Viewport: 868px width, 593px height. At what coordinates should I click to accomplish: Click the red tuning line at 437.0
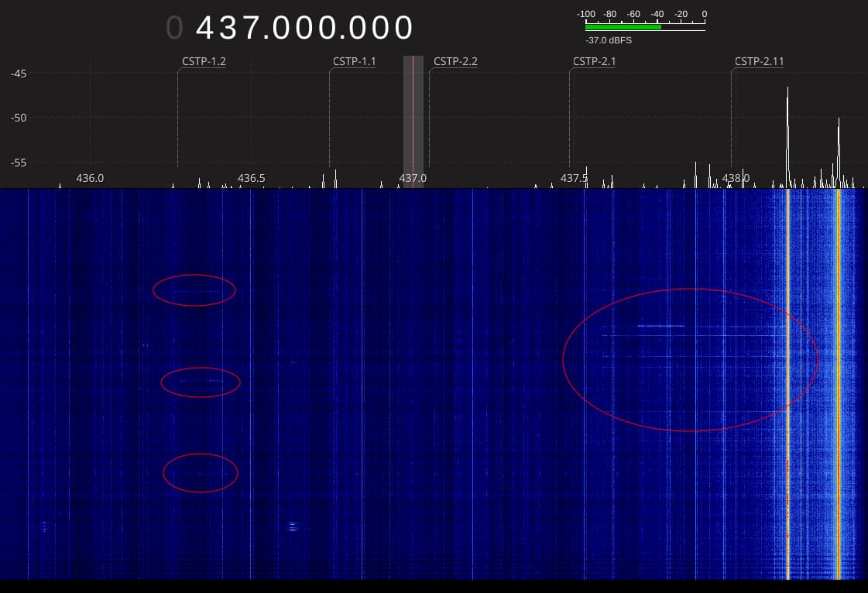413,122
